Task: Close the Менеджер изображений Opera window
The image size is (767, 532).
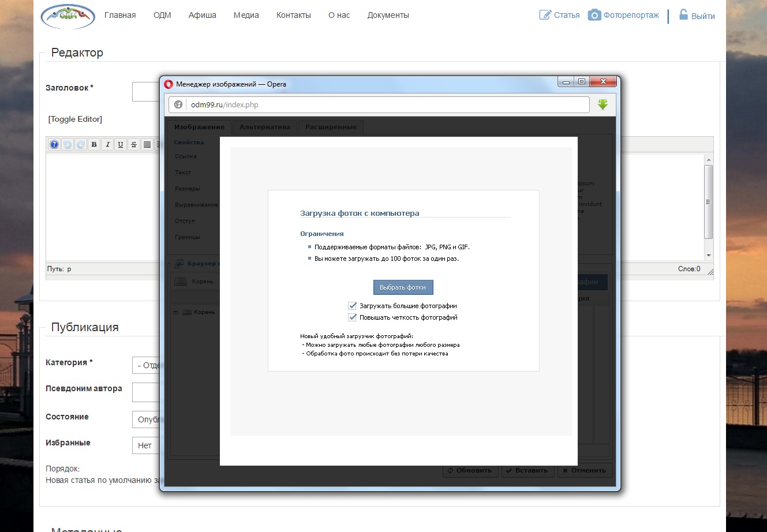Action: (x=603, y=82)
